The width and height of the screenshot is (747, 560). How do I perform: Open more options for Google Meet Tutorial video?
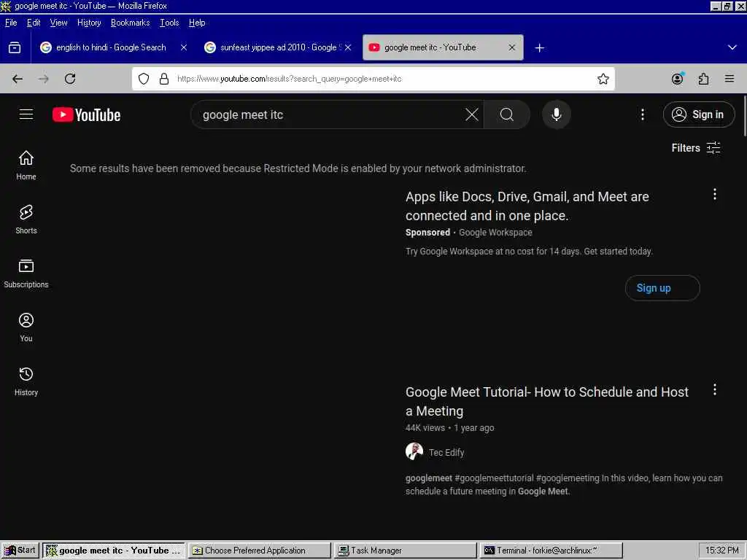(x=715, y=390)
